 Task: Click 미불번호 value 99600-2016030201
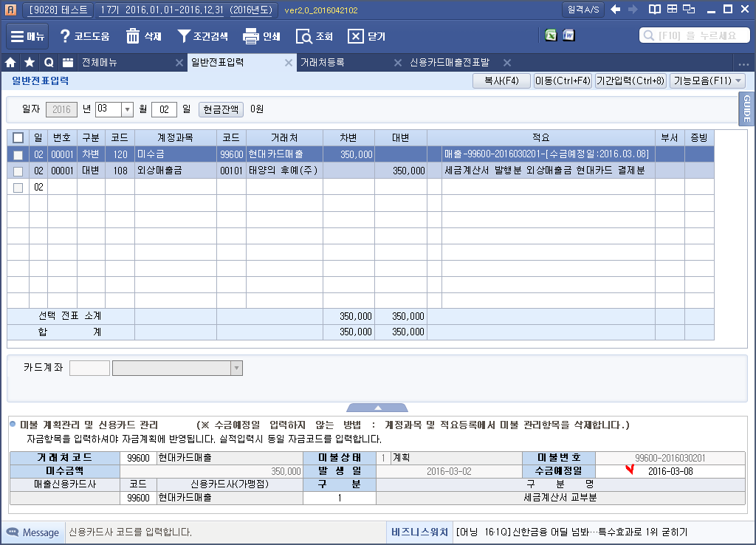click(670, 458)
